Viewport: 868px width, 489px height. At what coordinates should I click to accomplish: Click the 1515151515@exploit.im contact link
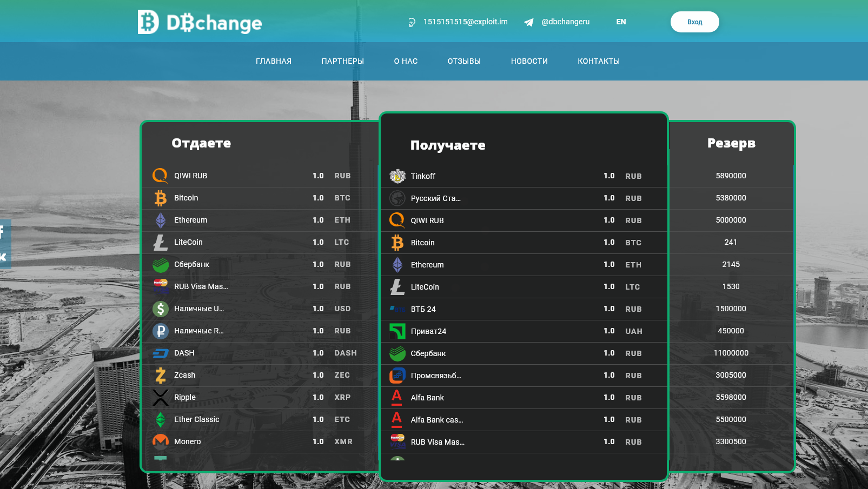tap(466, 22)
